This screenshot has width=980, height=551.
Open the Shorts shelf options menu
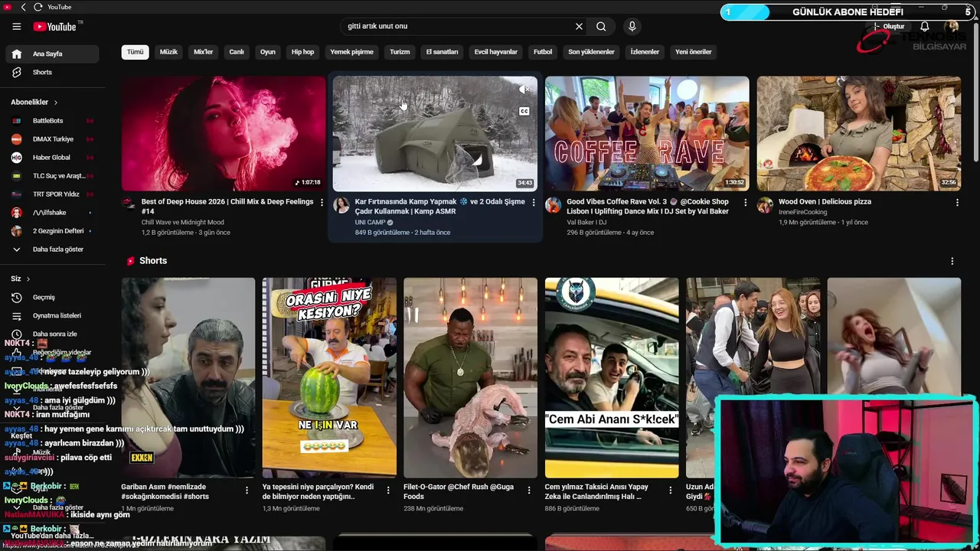[x=952, y=261]
